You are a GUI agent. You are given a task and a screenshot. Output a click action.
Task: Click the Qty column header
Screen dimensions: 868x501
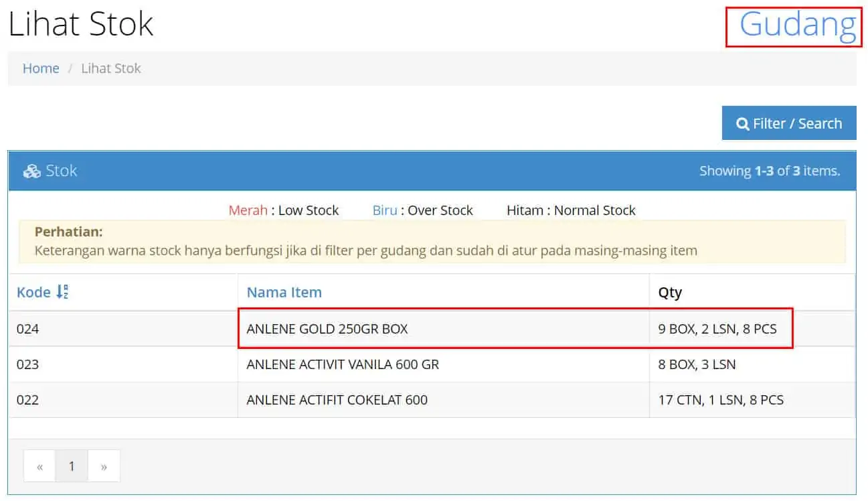[670, 293]
